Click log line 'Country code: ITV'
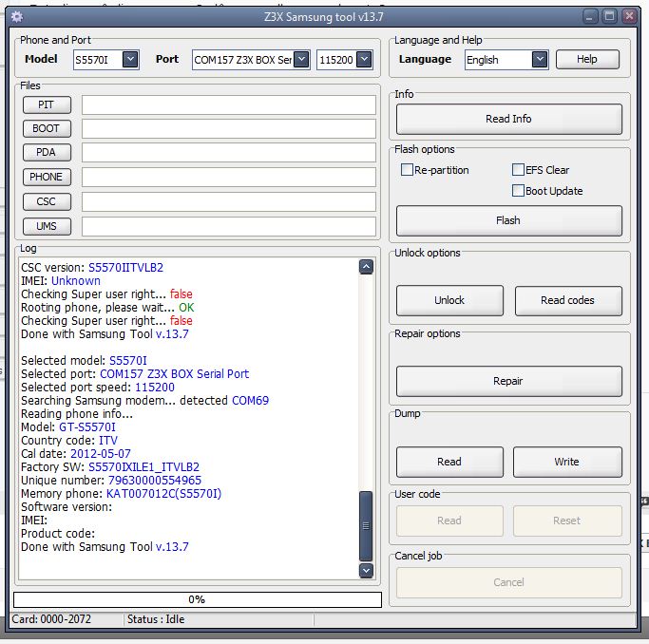The width and height of the screenshot is (649, 644). coord(69,441)
